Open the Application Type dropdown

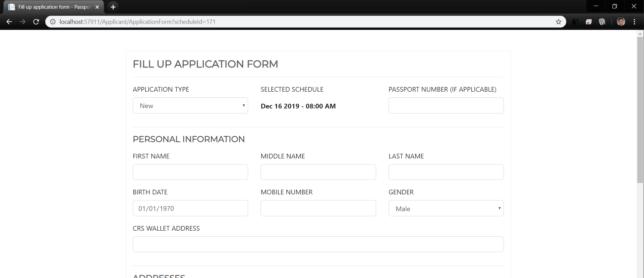tap(190, 105)
